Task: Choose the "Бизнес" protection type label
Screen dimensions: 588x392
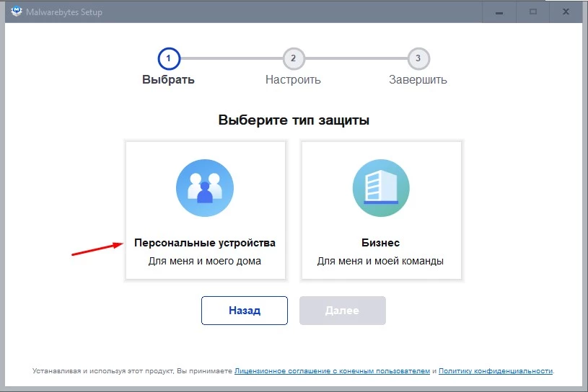Action: coord(380,243)
